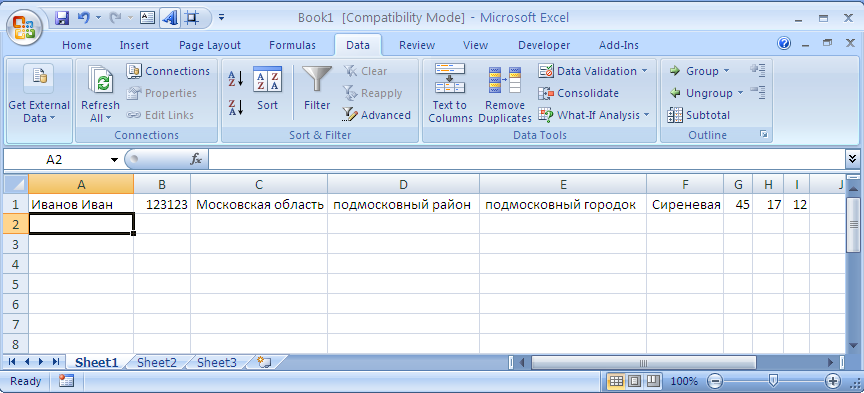Click Consolidate
The image size is (864, 393).
(579, 93)
